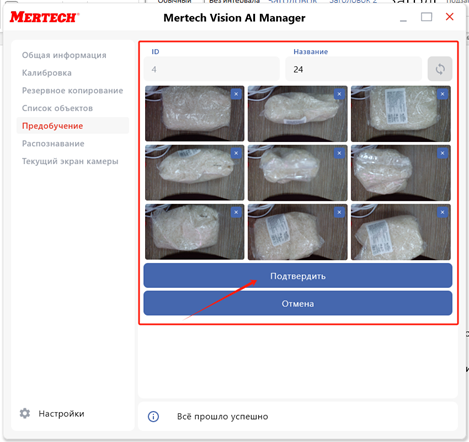Click the ID field containing 4
This screenshot has width=469, height=442.
pos(212,69)
